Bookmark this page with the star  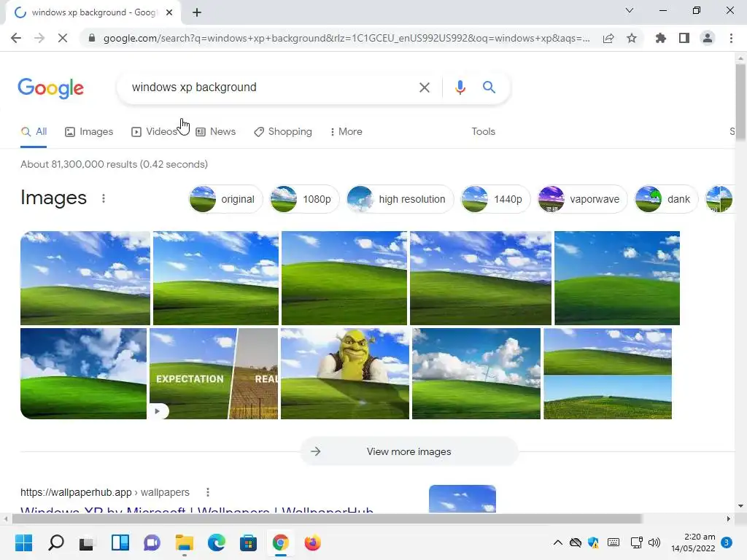(x=632, y=38)
